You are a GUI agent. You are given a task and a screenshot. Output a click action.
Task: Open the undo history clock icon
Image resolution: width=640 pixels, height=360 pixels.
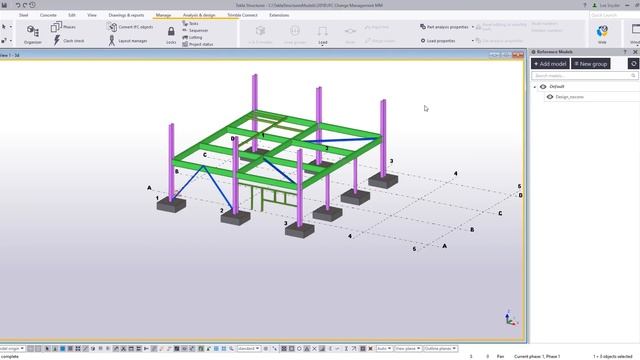point(32,5)
